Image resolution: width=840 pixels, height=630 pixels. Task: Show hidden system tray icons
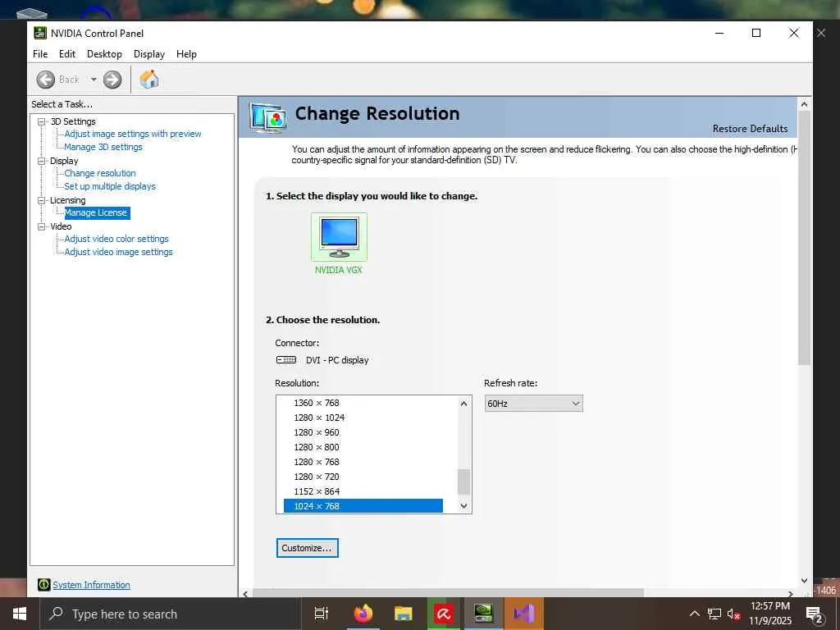[694, 614]
